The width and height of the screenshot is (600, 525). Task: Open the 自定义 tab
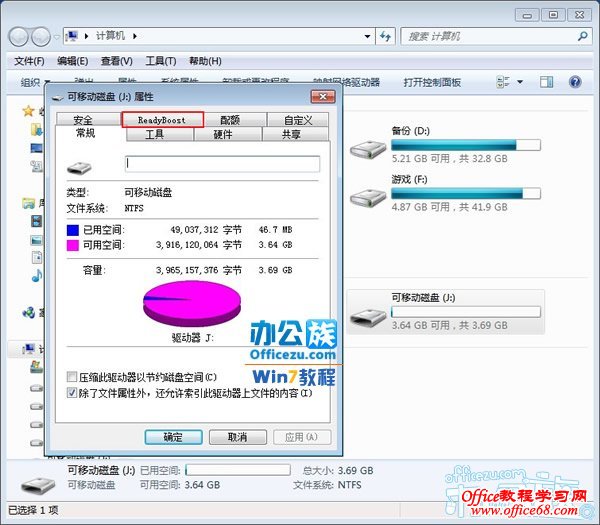click(x=298, y=120)
